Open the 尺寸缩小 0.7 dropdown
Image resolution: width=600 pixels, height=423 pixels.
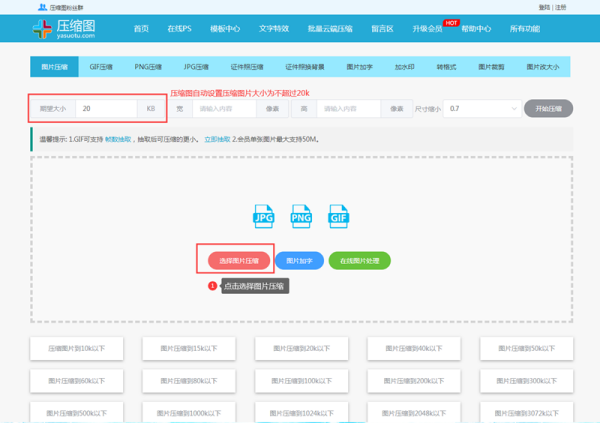click(482, 109)
